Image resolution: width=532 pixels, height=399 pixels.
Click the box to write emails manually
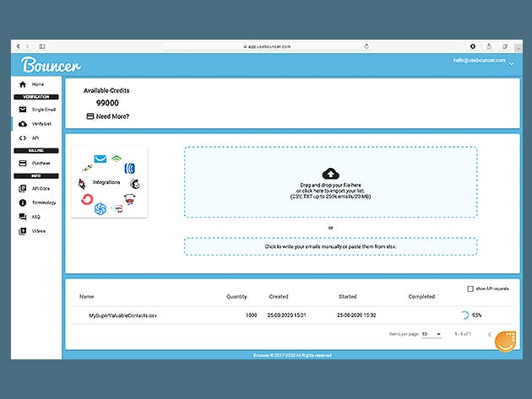point(330,246)
